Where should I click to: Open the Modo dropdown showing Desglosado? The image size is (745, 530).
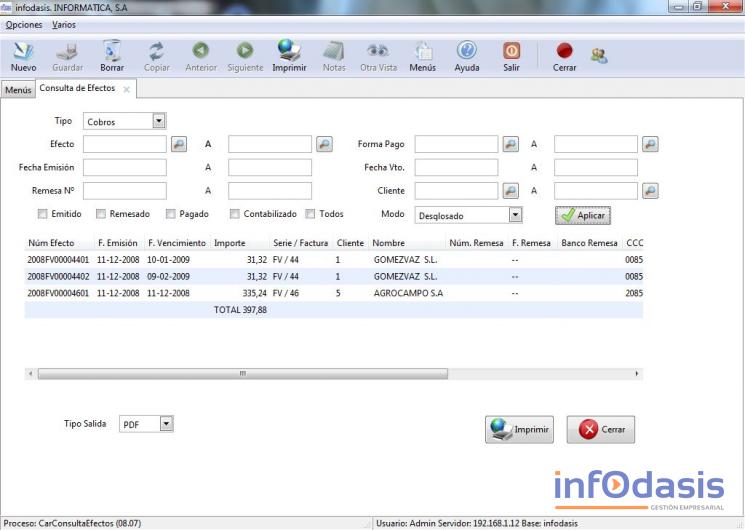(515, 215)
